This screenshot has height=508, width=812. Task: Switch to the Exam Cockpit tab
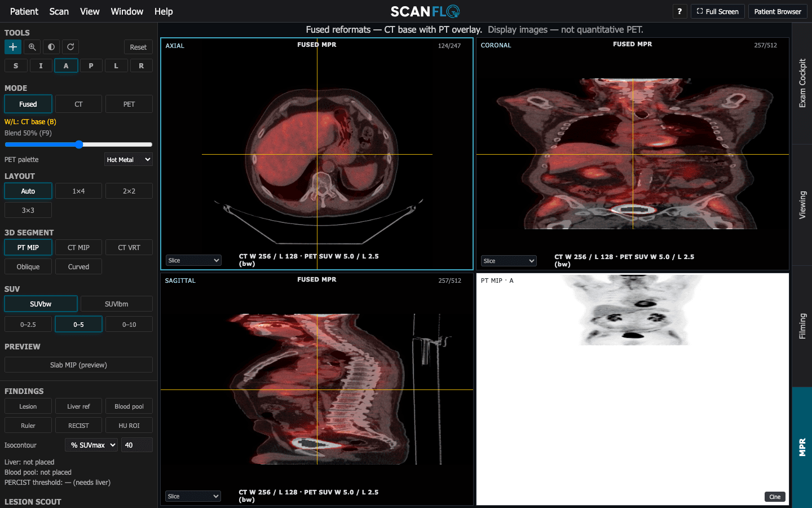tap(802, 83)
